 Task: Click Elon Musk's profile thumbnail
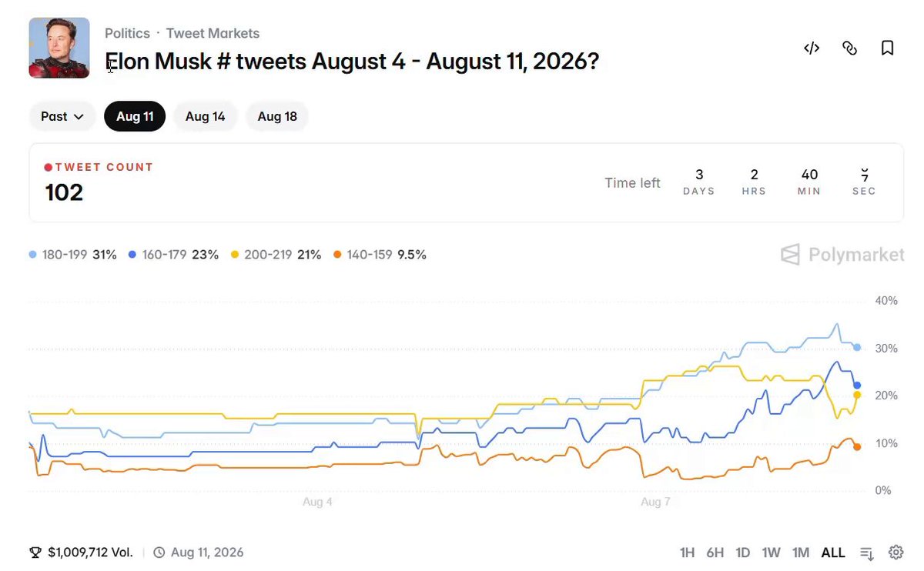[59, 48]
